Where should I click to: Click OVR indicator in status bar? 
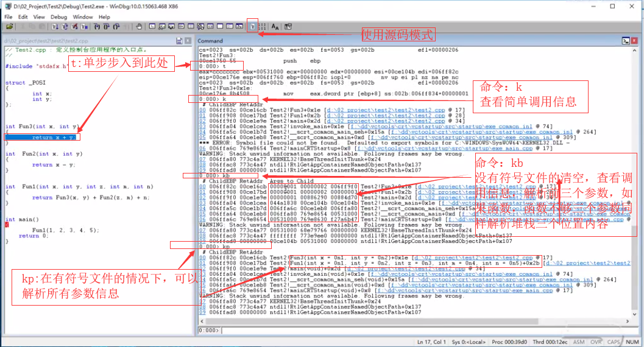click(596, 342)
